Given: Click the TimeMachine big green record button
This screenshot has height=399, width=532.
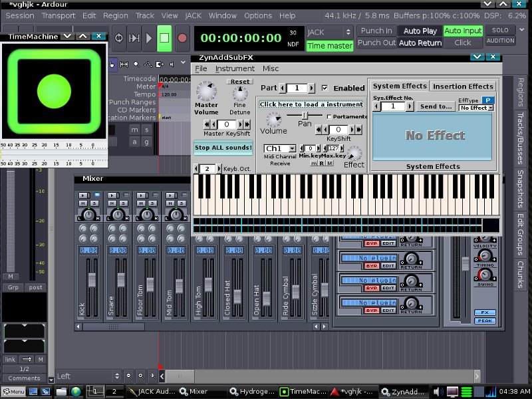Looking at the screenshot, I should (x=54, y=91).
